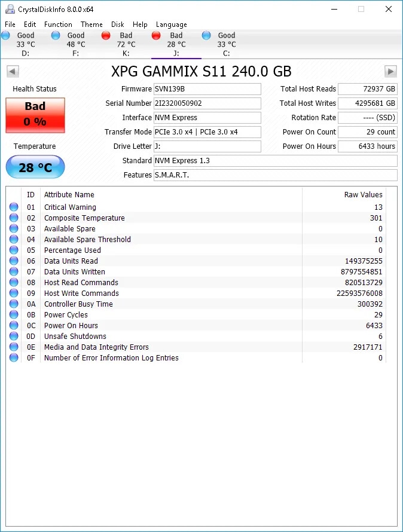Click status orb for Error Information Log Entries

pos(14,357)
